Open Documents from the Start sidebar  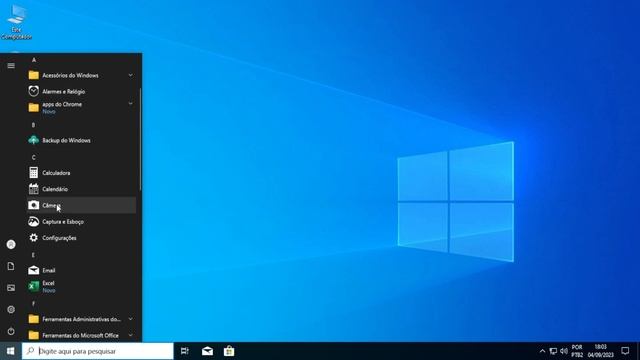click(11, 266)
